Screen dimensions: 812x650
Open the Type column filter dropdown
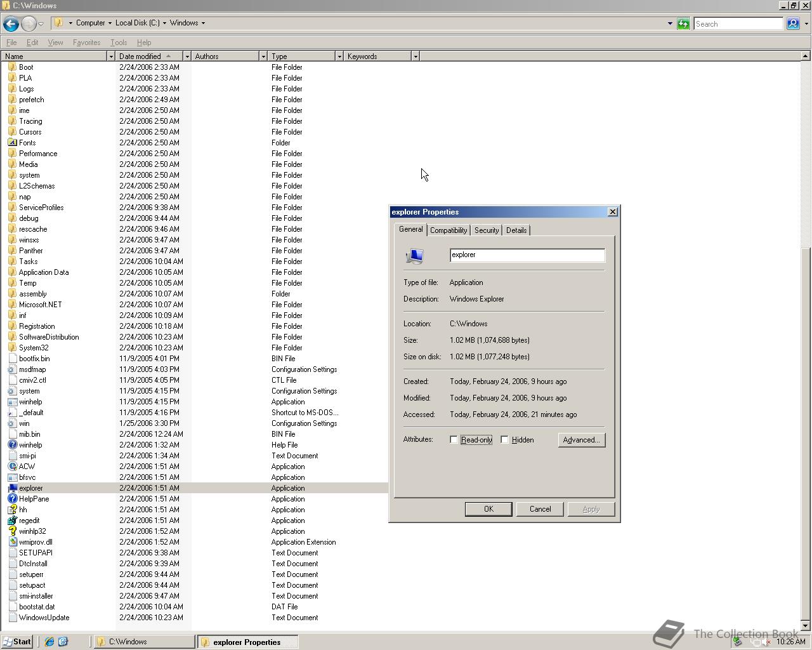coord(339,56)
